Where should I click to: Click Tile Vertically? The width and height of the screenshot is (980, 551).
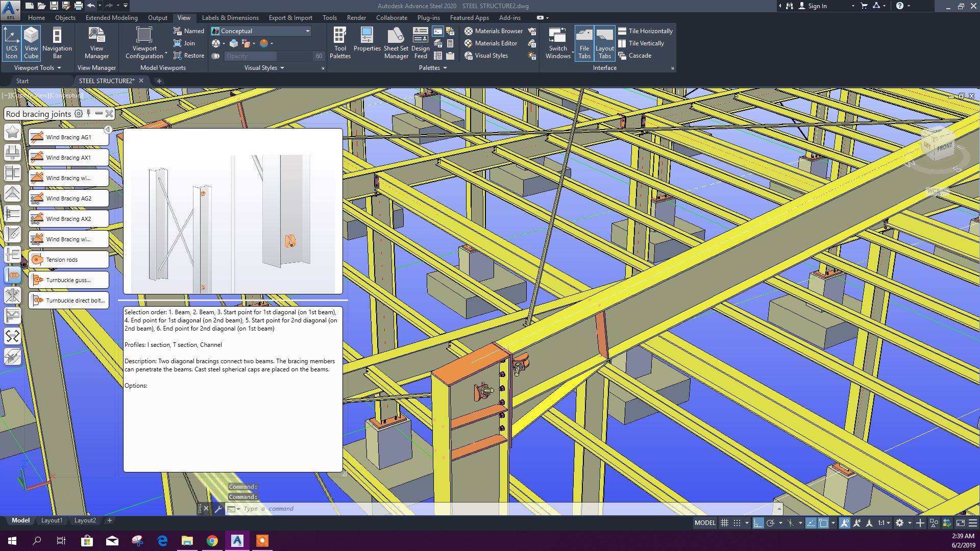coord(641,43)
